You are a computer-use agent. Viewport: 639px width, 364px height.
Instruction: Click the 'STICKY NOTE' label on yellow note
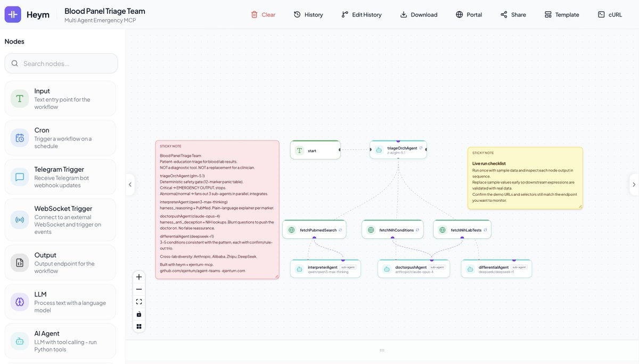483,153
